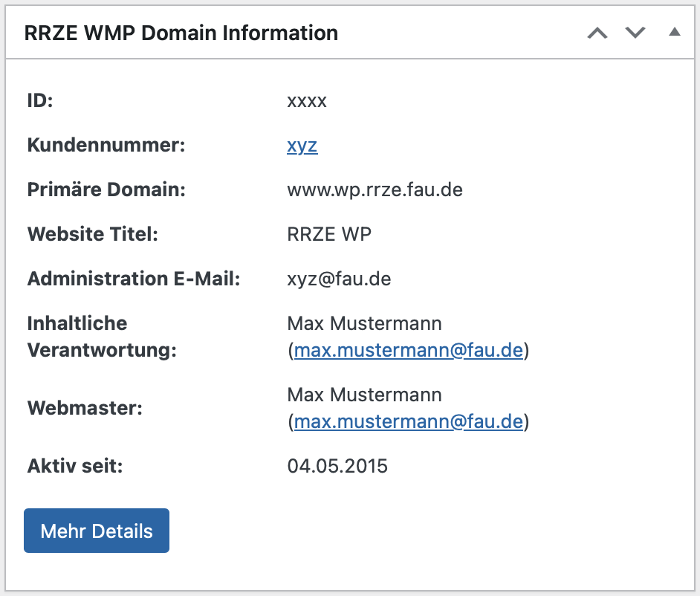Click the Administration E-Mail label
Screen dimensions: 700x596
pyautogui.click(x=134, y=279)
